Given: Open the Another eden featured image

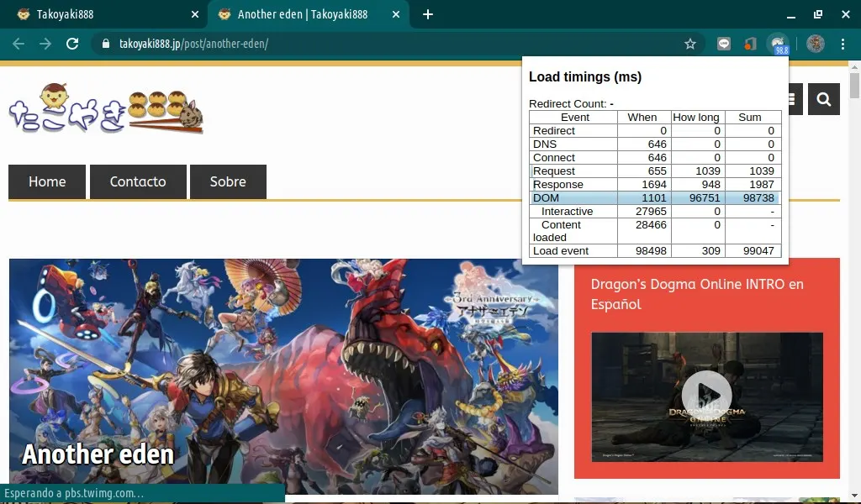Looking at the screenshot, I should pos(283,377).
